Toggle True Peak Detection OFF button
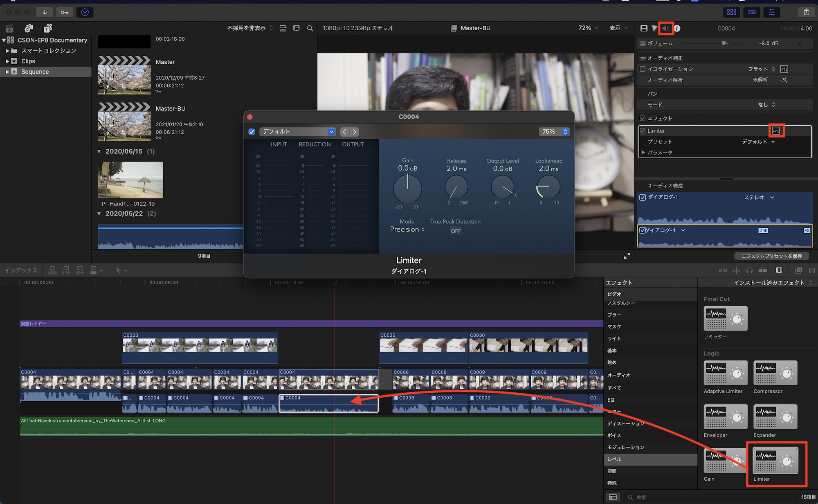 [456, 231]
